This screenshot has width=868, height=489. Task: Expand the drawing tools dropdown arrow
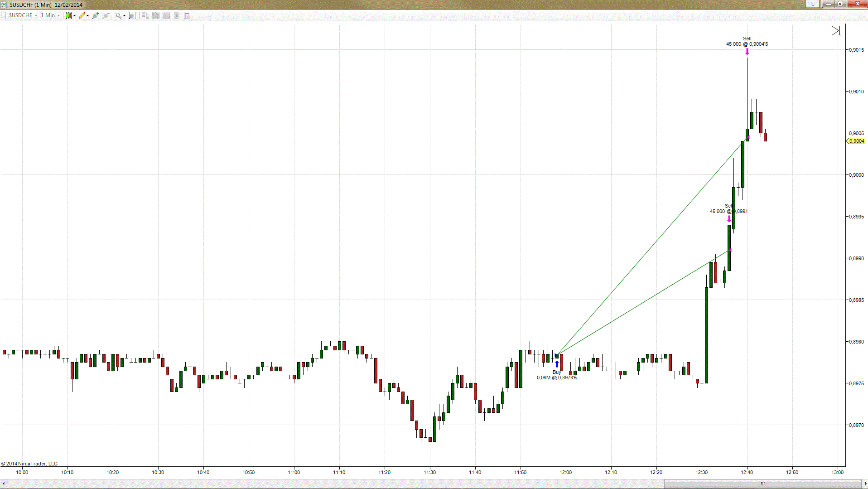88,15
